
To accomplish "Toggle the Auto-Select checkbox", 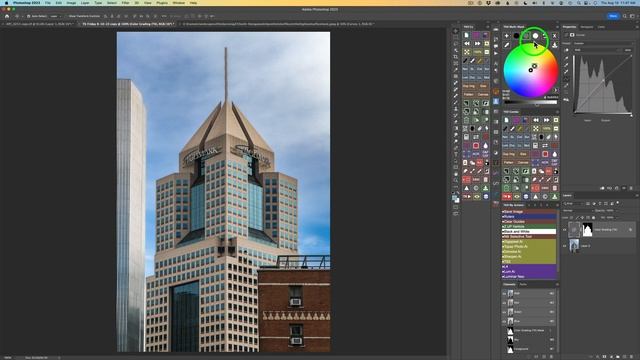I will (x=29, y=16).
